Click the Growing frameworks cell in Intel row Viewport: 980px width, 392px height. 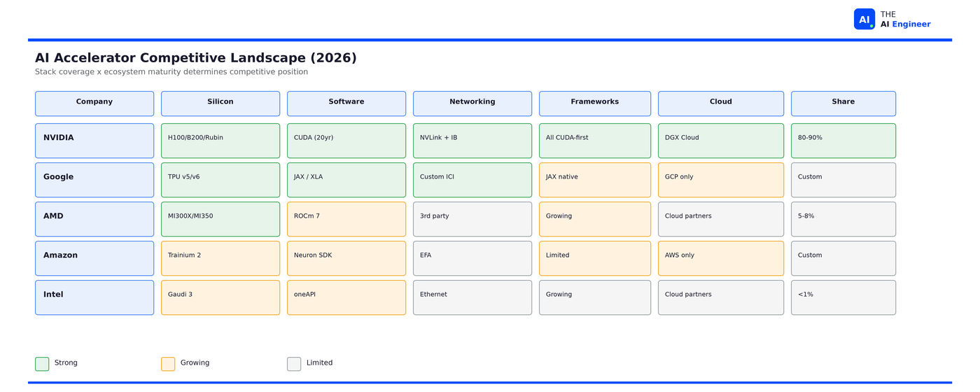tap(595, 297)
